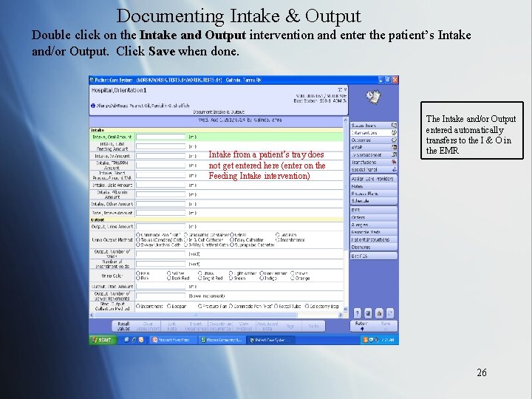Click the clock clipboard icon at top right
The image size is (532, 399).
point(374,97)
